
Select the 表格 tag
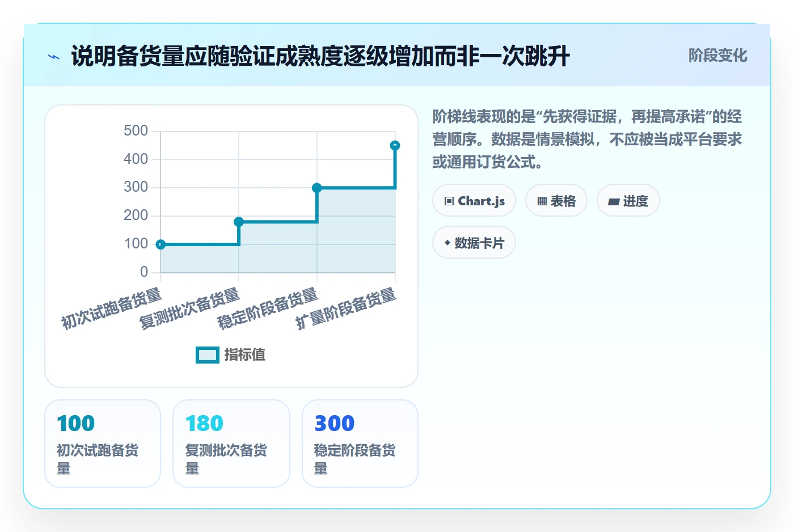tap(556, 201)
